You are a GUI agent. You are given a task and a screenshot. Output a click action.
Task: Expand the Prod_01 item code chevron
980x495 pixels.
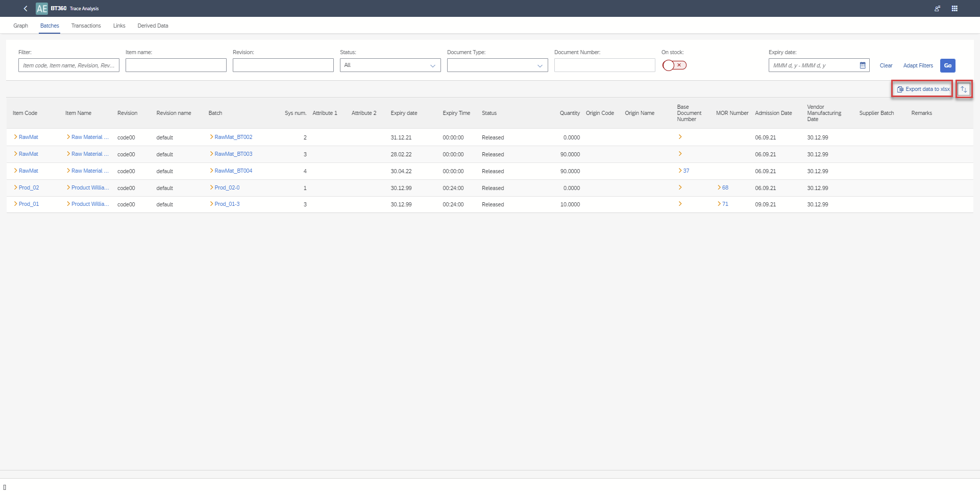coord(16,204)
